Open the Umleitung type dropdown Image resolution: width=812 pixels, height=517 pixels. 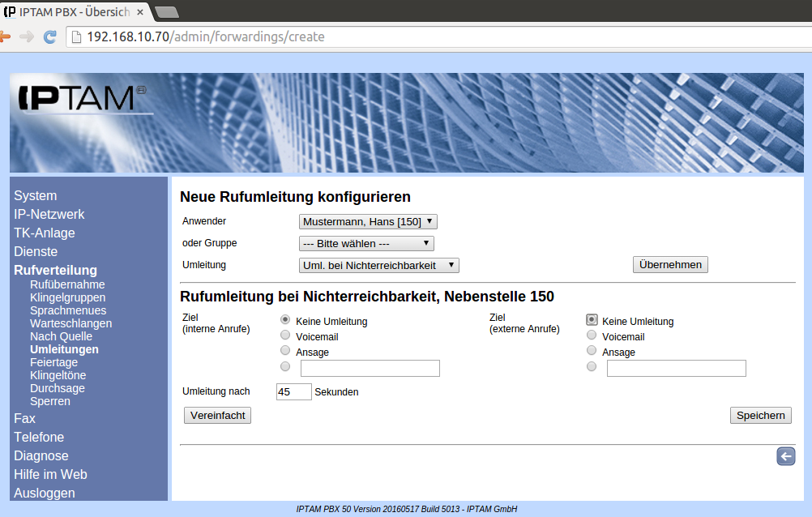(x=379, y=266)
